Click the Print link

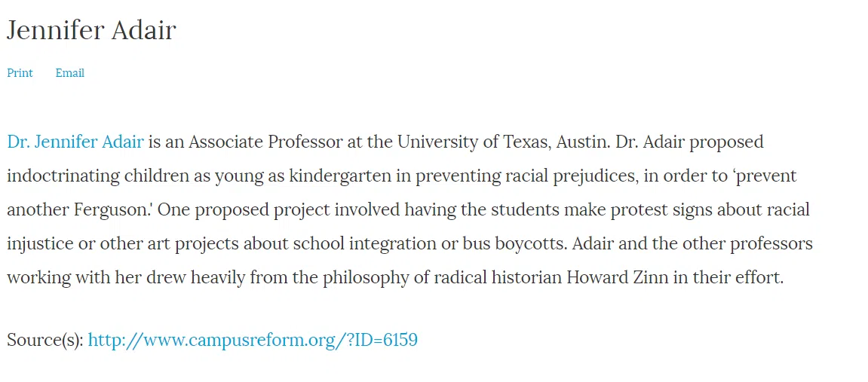click(20, 73)
